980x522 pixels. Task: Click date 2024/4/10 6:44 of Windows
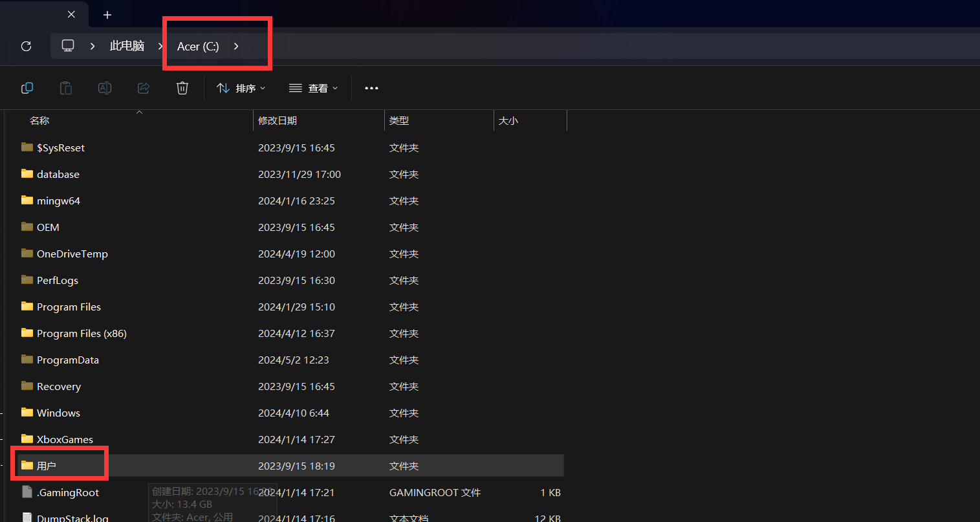click(294, 413)
